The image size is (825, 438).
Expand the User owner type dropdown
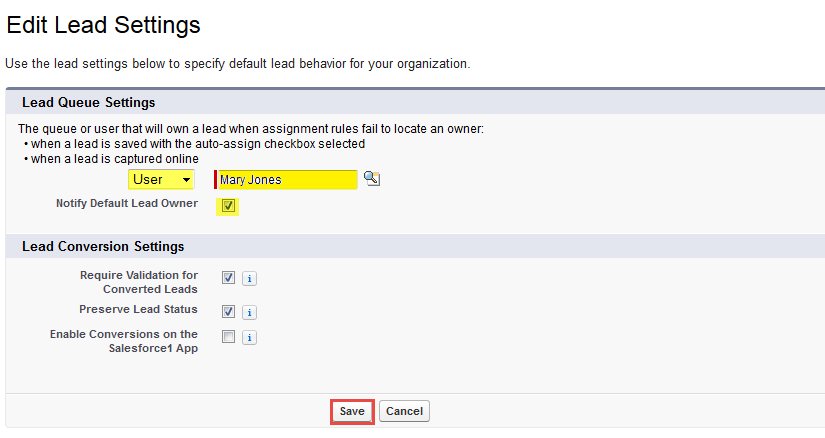pyautogui.click(x=161, y=180)
